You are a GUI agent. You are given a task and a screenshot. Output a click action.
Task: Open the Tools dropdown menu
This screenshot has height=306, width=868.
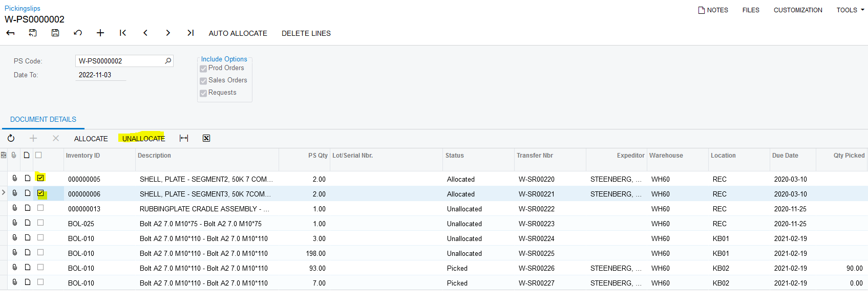(850, 10)
